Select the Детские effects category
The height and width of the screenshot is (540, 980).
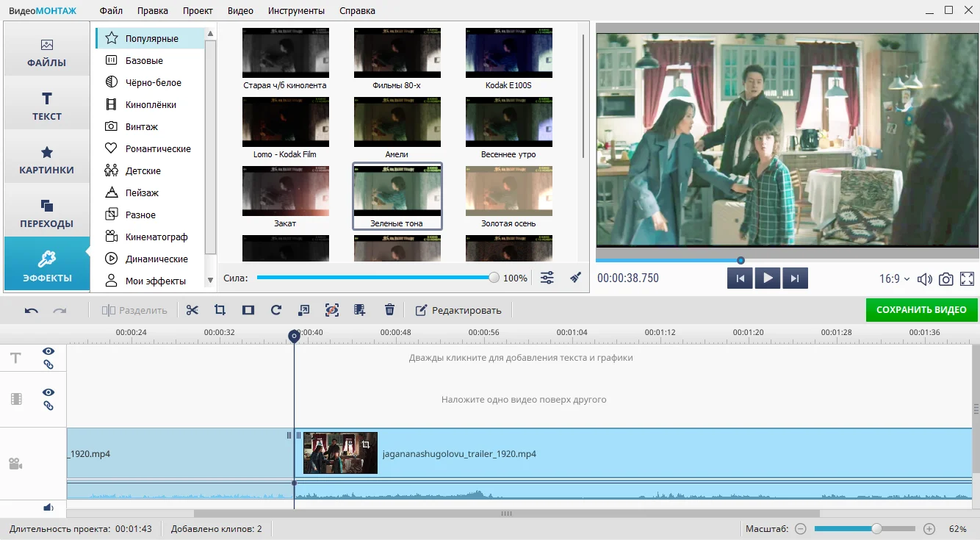click(x=151, y=170)
